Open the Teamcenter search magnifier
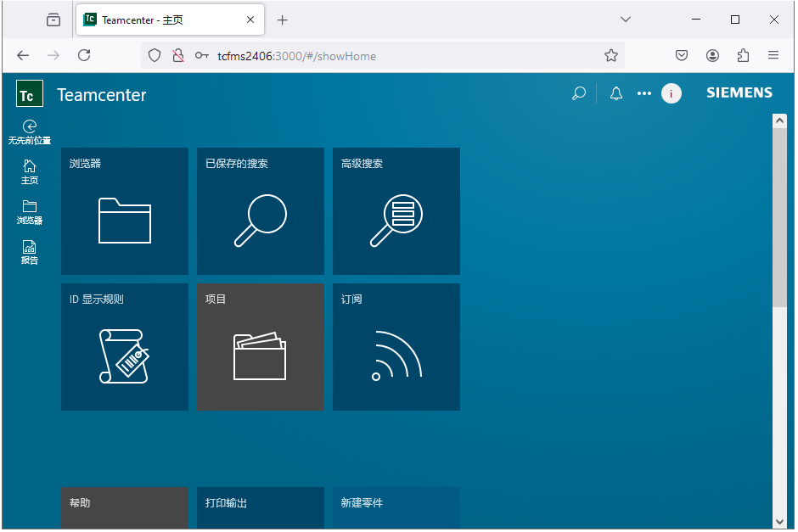The image size is (798, 532). pyautogui.click(x=579, y=93)
